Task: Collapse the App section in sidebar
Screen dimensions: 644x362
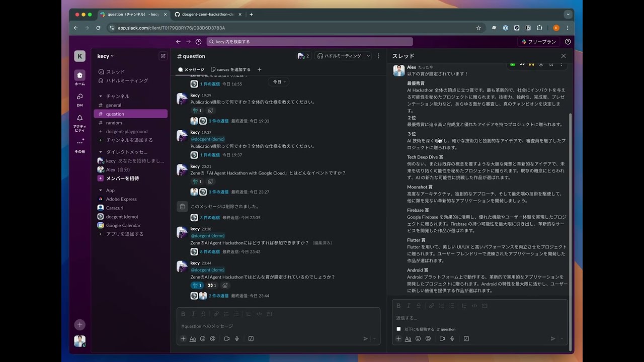Action: pyautogui.click(x=101, y=190)
